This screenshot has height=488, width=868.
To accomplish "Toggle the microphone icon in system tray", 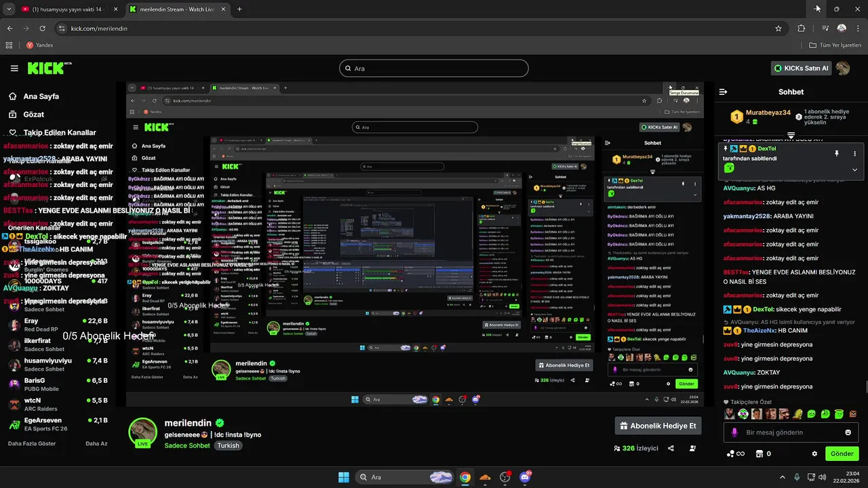I will (797, 477).
